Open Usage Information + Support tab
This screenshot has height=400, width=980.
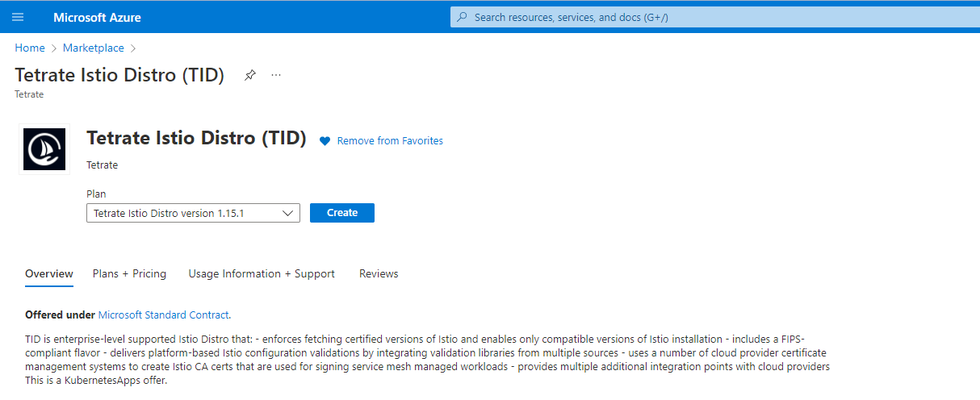[262, 274]
